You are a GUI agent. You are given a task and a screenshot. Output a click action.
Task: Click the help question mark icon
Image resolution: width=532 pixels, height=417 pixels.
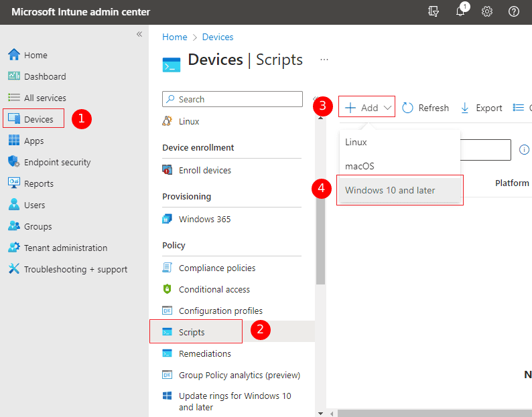click(514, 12)
